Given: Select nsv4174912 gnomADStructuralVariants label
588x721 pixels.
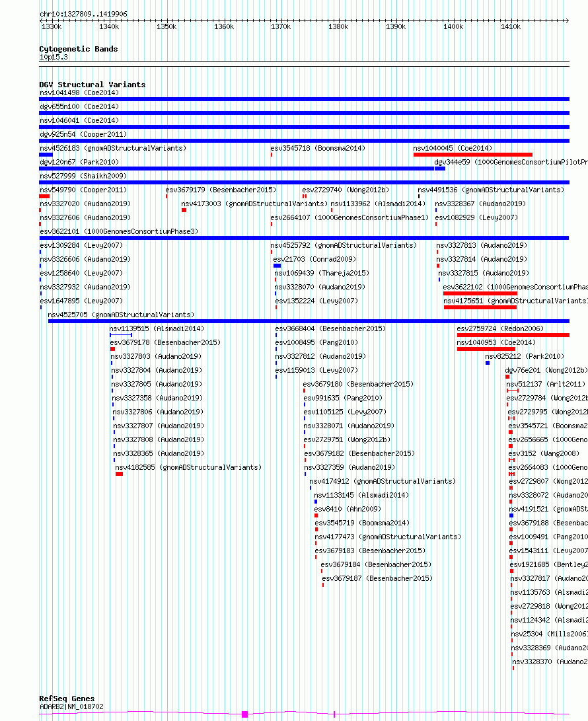Looking at the screenshot, I should click(383, 481).
